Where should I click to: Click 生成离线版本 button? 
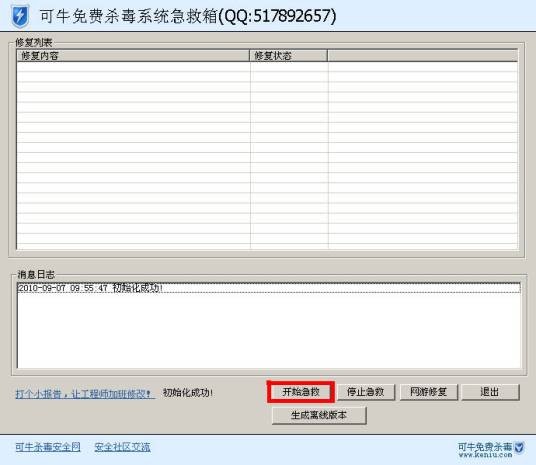pyautogui.click(x=319, y=415)
